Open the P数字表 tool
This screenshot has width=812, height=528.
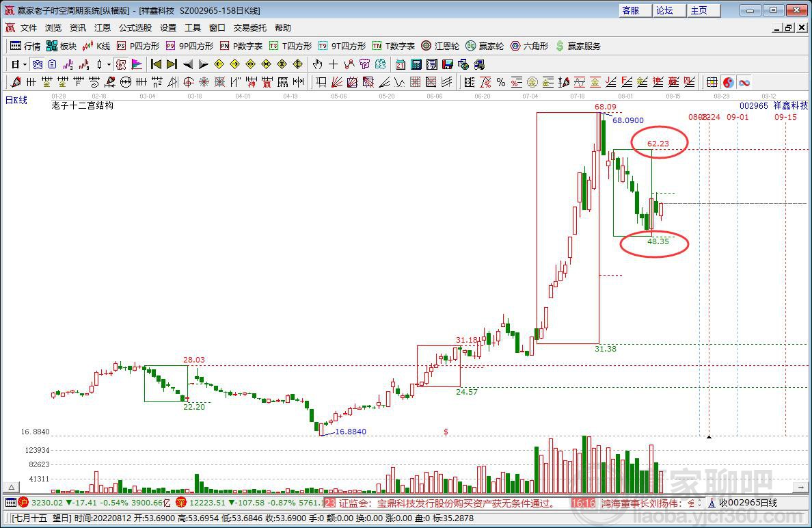(x=241, y=46)
